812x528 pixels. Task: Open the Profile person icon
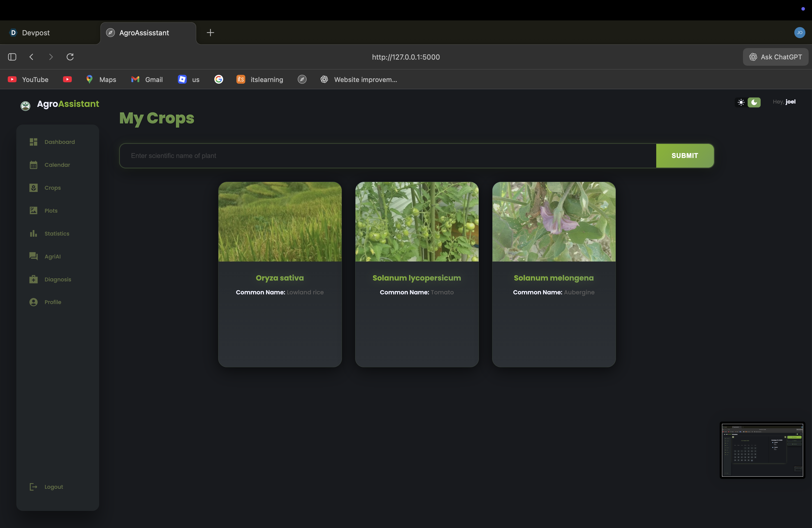(33, 302)
